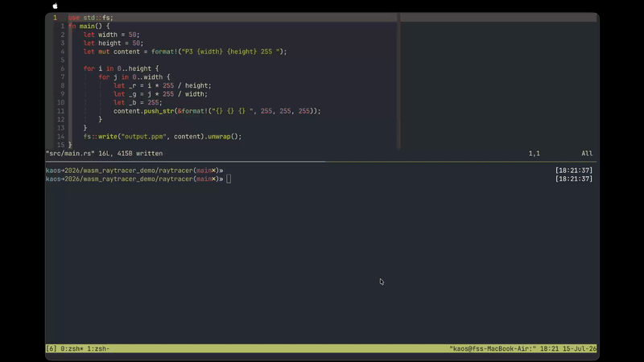Click on 'let height = 50;' line
Viewport: 644px width, 362px height.
point(114,43)
